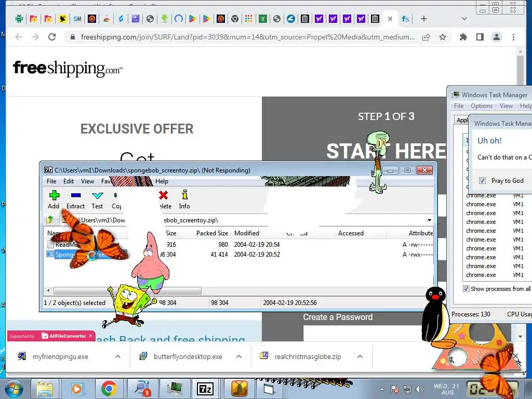Image resolution: width=532 pixels, height=399 pixels.
Task: Click the taskbar date 'WED, 31 AUG'
Action: tap(446, 389)
